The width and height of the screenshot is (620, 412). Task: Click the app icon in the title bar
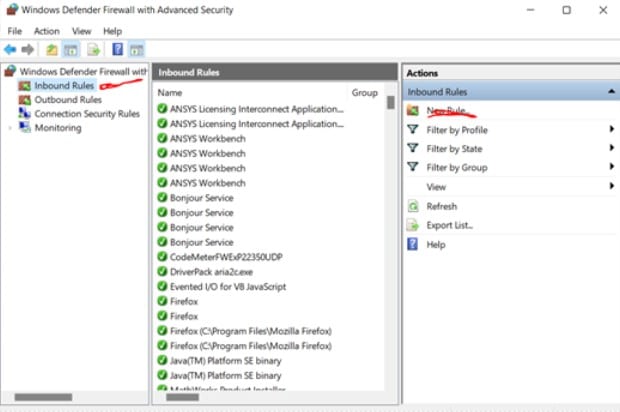12,9
